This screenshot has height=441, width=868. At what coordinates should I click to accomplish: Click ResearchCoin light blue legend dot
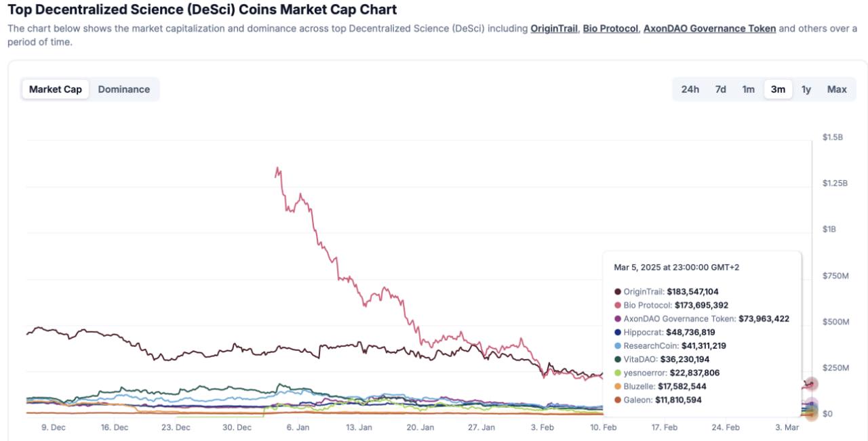click(617, 346)
